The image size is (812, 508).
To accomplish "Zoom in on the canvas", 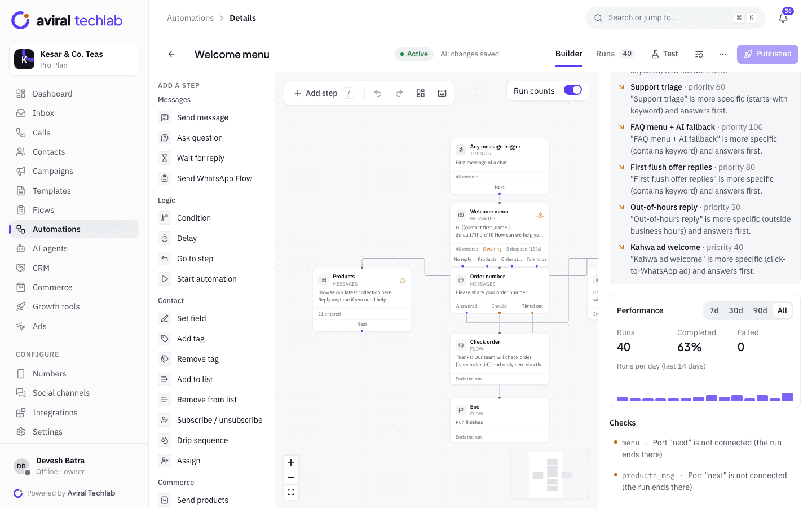I will [x=291, y=463].
